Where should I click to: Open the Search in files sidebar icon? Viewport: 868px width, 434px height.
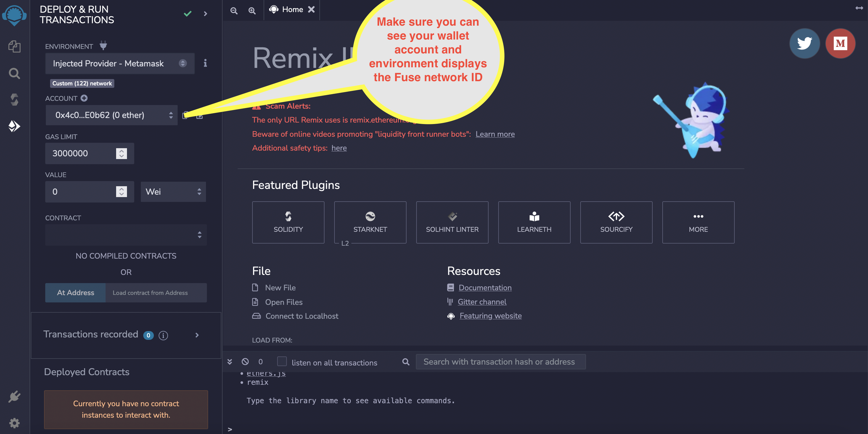(x=14, y=73)
